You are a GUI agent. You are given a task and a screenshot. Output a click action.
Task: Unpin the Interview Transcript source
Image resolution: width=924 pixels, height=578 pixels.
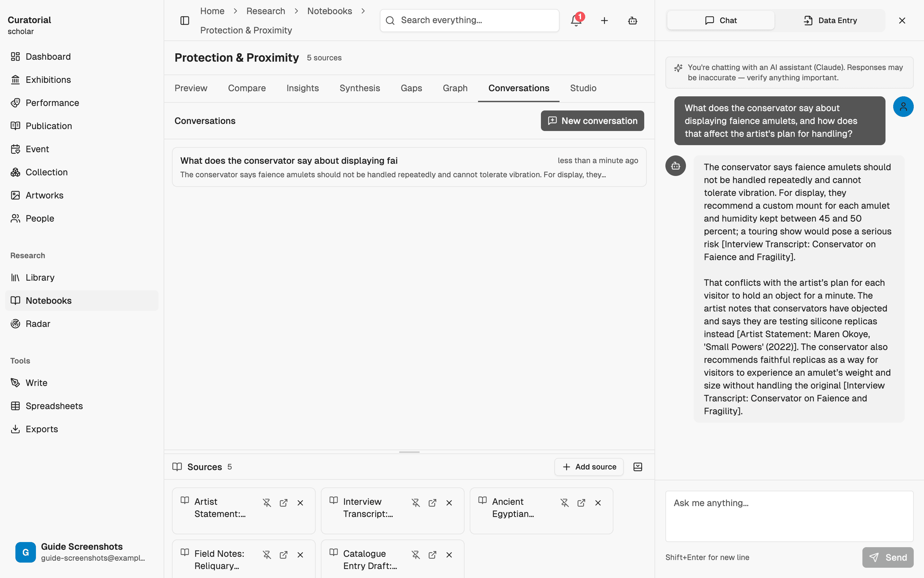416,503
